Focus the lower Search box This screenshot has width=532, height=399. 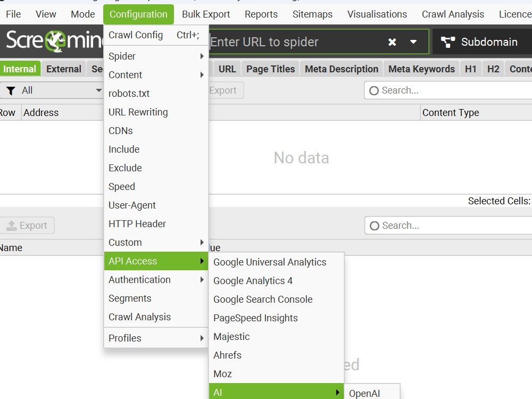[448, 225]
